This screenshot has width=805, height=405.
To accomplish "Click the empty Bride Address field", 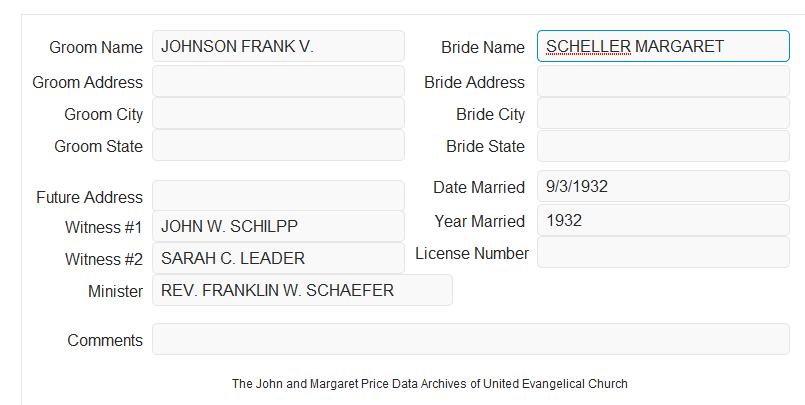I will [x=663, y=81].
